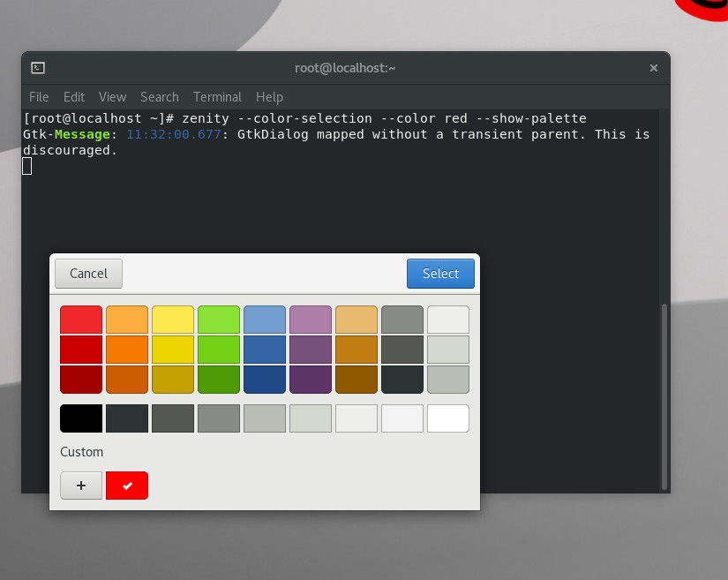
Task: Click the 'Custom' section label
Action: 82,452
